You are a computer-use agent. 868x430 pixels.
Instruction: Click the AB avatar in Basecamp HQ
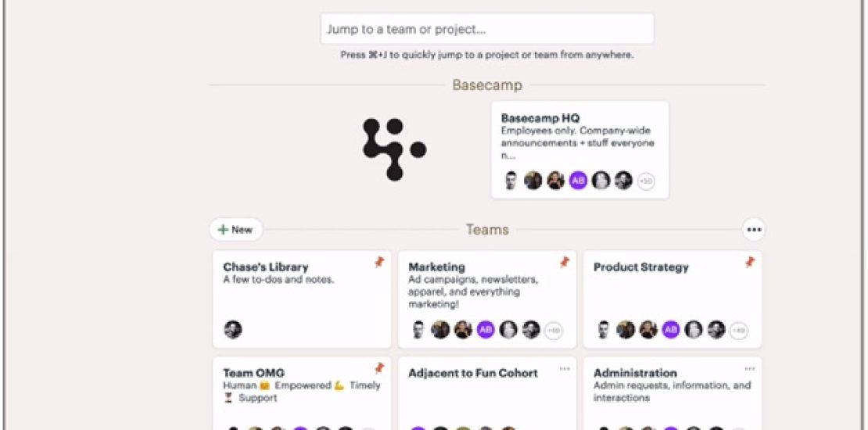578,181
